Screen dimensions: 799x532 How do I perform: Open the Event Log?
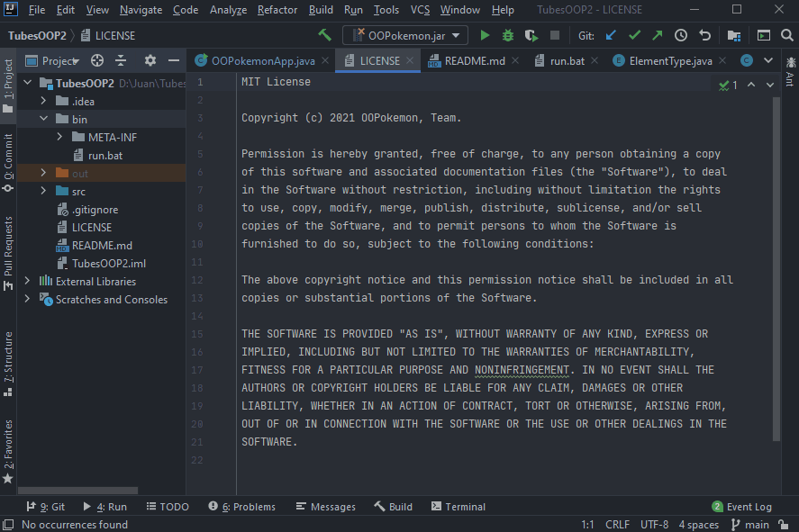(742, 507)
